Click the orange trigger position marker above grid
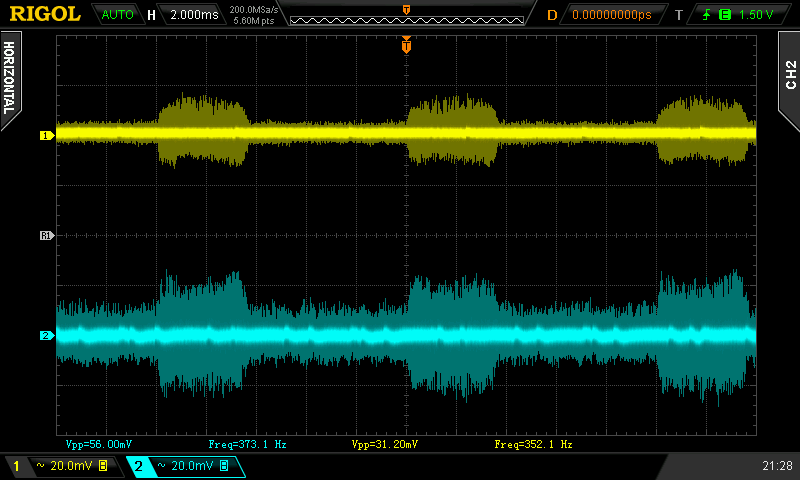This screenshot has height=480, width=800. click(406, 44)
